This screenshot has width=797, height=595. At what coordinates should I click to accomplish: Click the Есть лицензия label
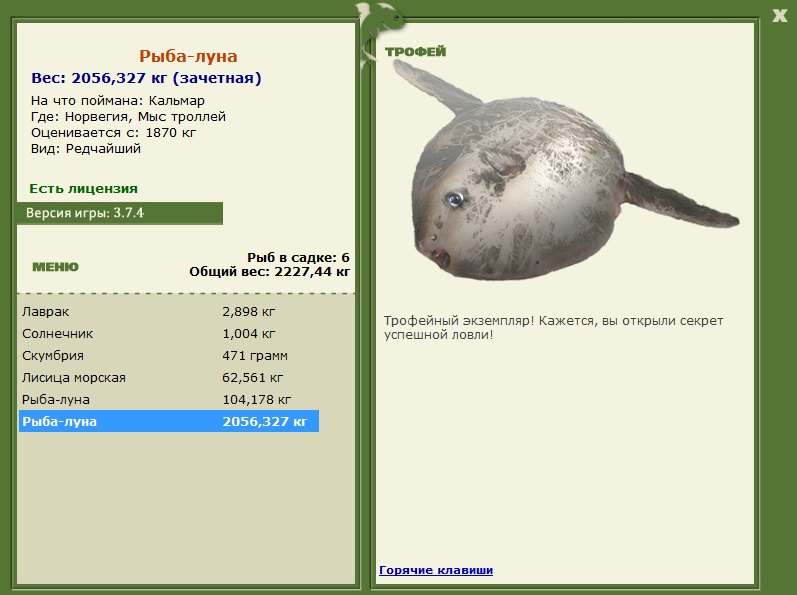click(x=83, y=189)
